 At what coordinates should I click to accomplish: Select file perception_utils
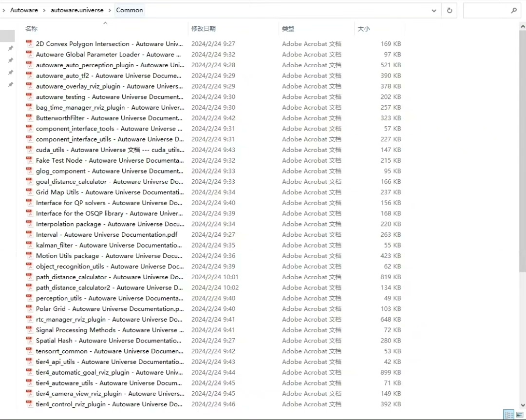(110, 298)
